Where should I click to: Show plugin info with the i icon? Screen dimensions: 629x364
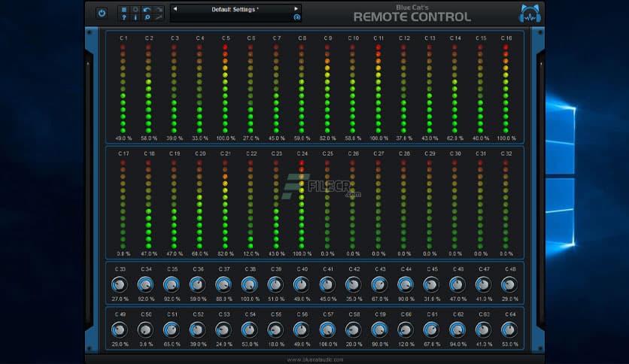[x=135, y=17]
